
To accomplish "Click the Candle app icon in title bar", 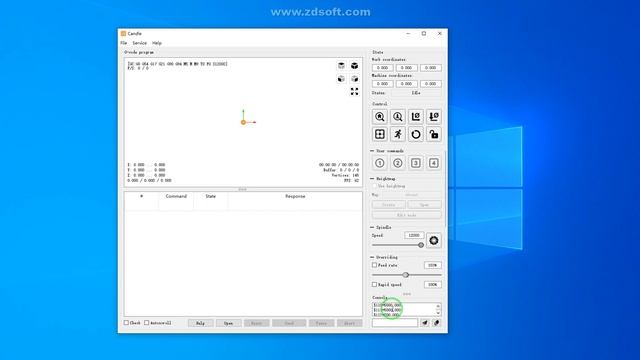I will [x=123, y=33].
